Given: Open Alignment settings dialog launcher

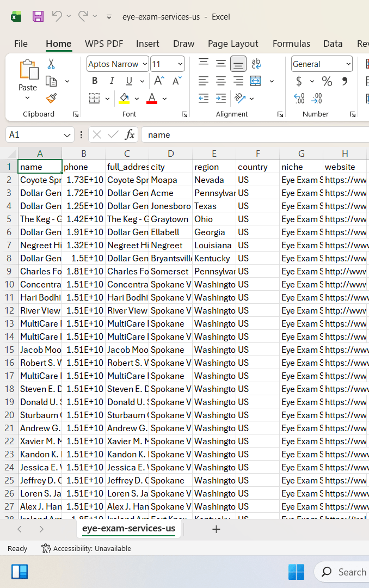Looking at the screenshot, I should 280,114.
